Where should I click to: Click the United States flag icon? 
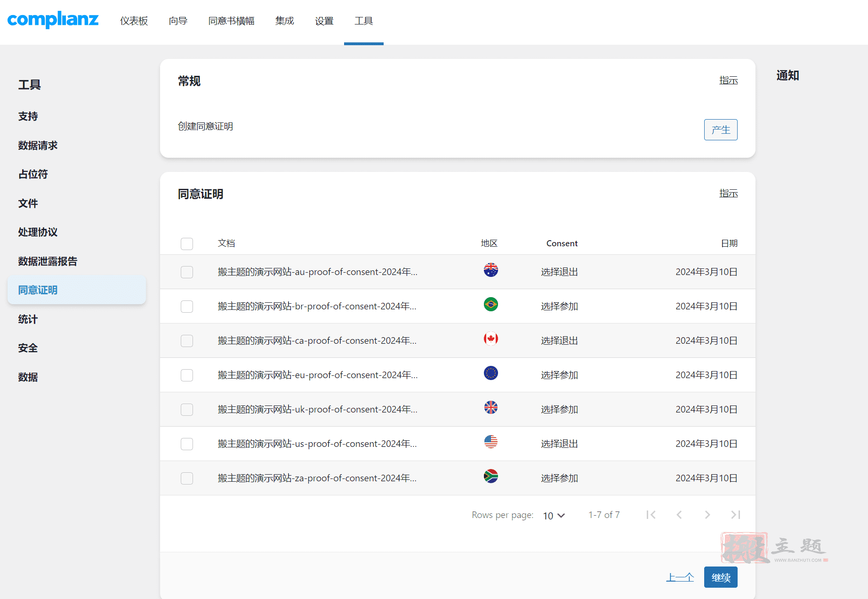[490, 442]
